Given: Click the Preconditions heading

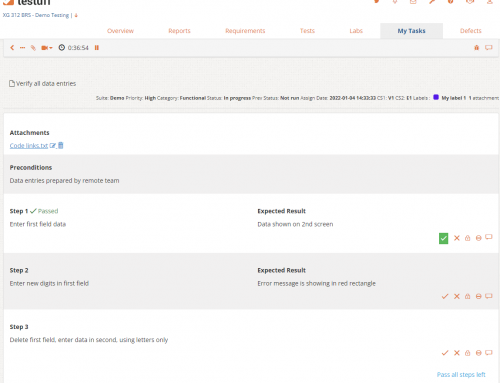Looking at the screenshot, I should pyautogui.click(x=31, y=167).
